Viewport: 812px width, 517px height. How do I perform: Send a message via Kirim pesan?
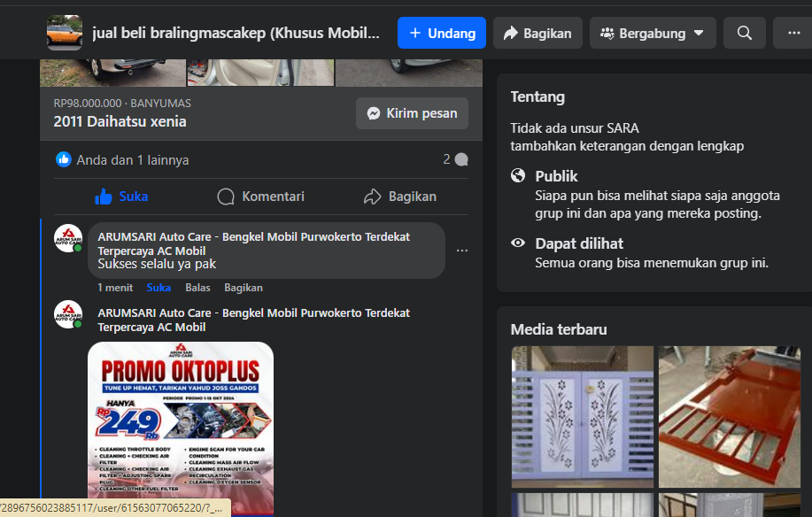tap(412, 113)
